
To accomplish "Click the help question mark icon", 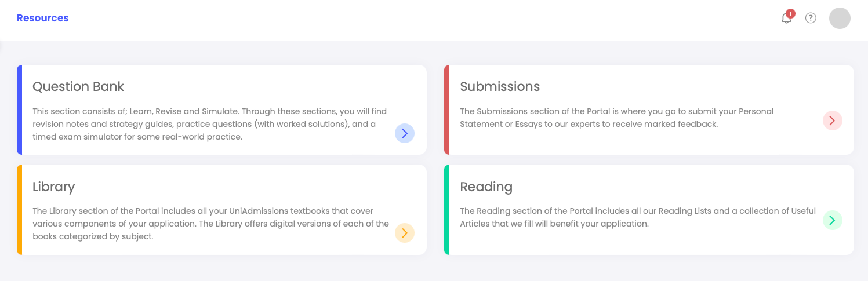I will click(x=811, y=18).
